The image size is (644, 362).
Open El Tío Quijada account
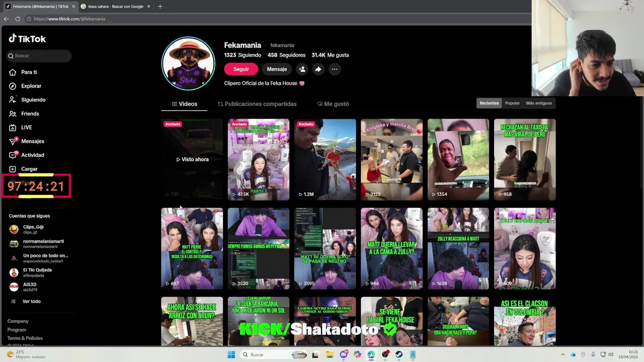point(30,273)
